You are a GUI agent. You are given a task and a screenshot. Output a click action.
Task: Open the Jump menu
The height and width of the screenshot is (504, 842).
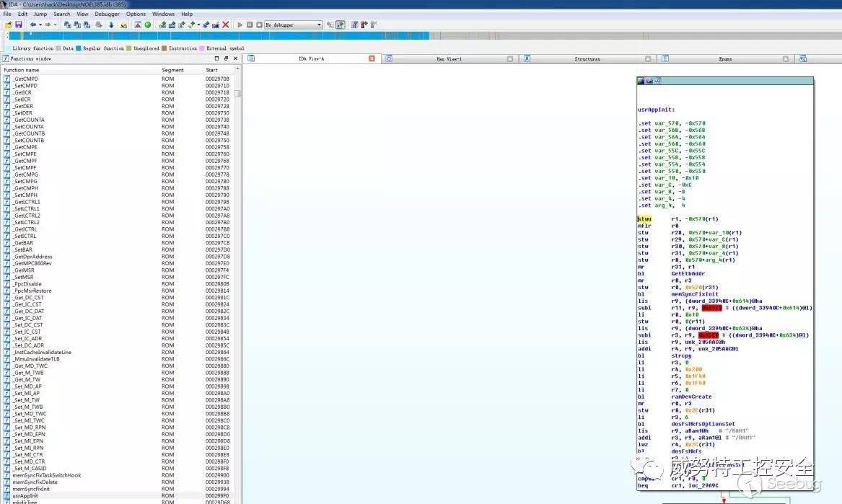(x=40, y=14)
